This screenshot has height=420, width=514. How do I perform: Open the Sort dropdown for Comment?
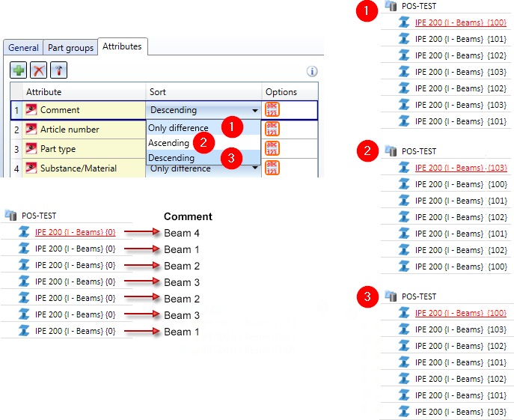pos(255,110)
